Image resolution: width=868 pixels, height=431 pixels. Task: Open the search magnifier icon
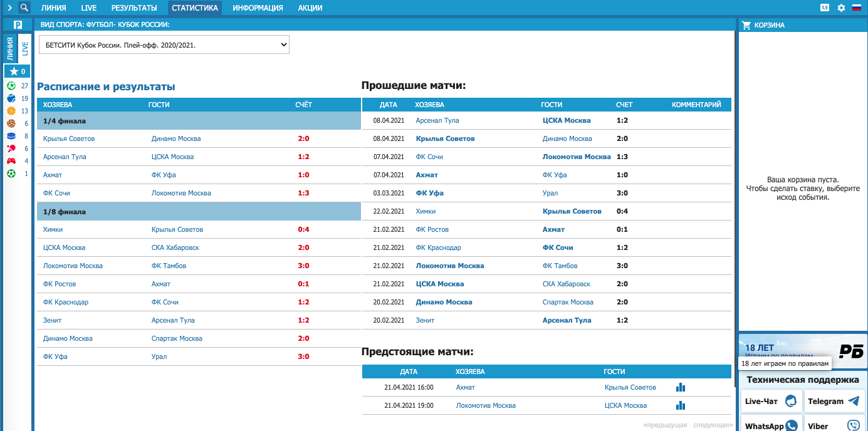(24, 8)
